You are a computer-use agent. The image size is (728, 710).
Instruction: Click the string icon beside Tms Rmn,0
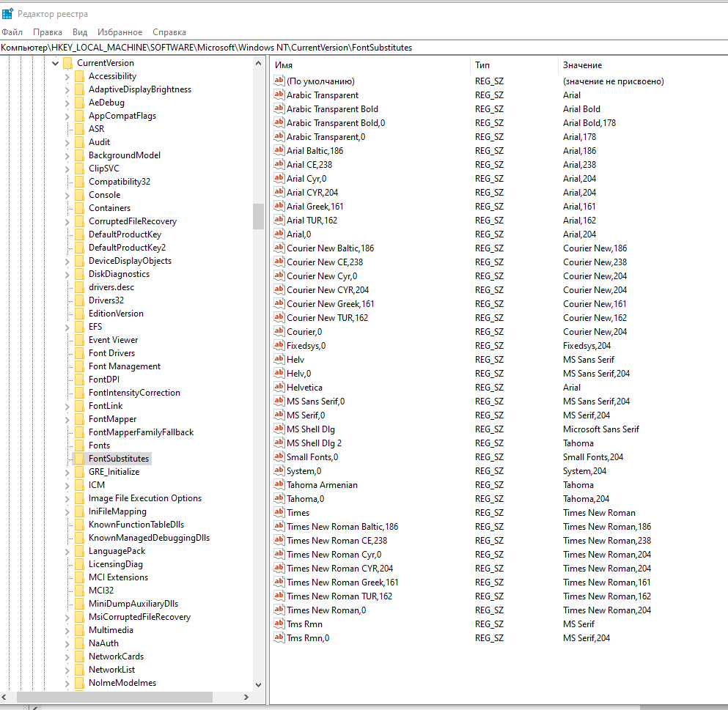click(x=279, y=637)
